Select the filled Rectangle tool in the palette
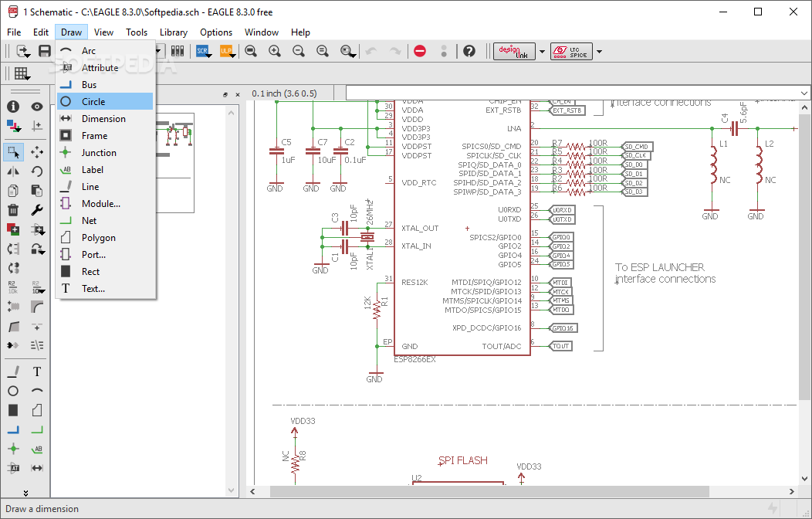This screenshot has height=519, width=812. [x=13, y=410]
